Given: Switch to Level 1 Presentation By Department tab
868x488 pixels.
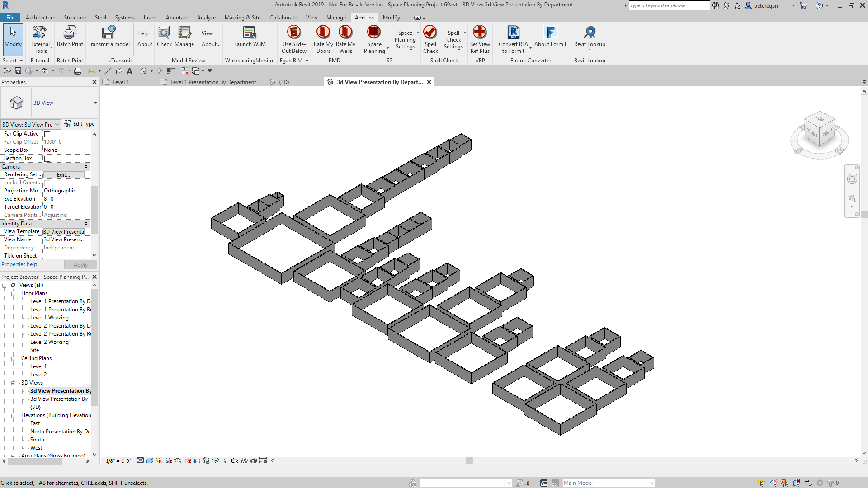Looking at the screenshot, I should (x=213, y=82).
